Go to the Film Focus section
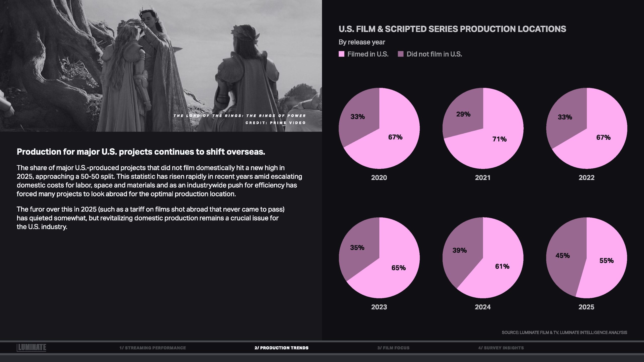This screenshot has width=644, height=362. coord(393,348)
